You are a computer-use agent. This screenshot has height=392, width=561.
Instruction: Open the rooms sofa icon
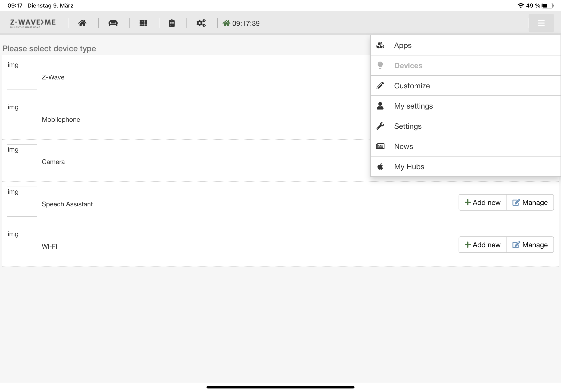(113, 23)
